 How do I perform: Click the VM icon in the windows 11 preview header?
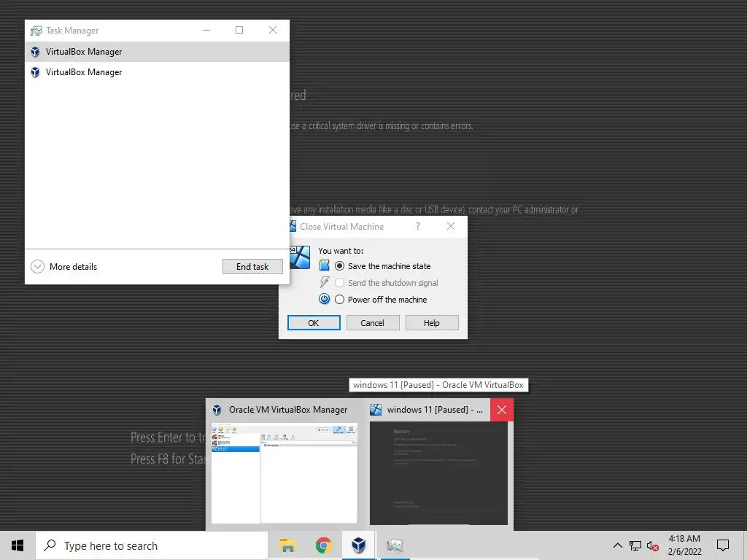coord(376,410)
